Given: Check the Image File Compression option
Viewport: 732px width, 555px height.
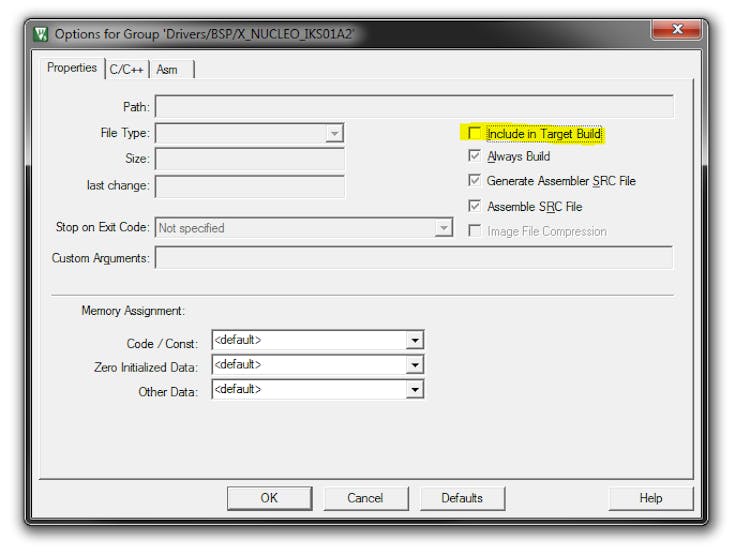Looking at the screenshot, I should (474, 231).
